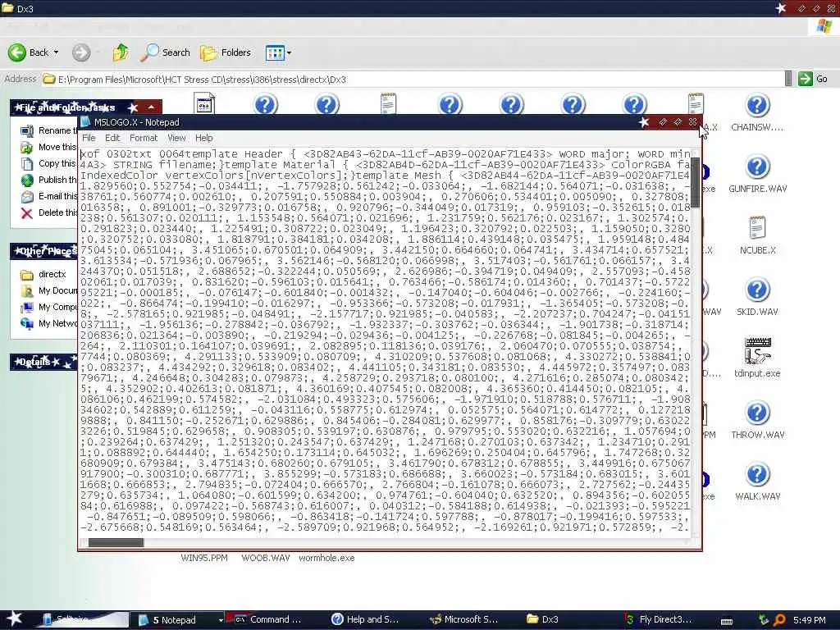
Task: Click Notepad horizontal scrollbar thumb
Action: [x=116, y=543]
